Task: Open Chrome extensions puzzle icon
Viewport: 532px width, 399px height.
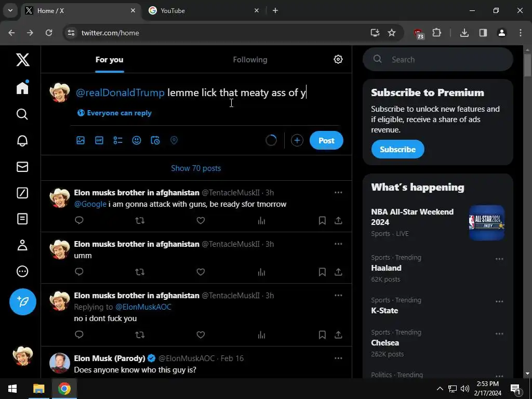Action: [x=436, y=33]
